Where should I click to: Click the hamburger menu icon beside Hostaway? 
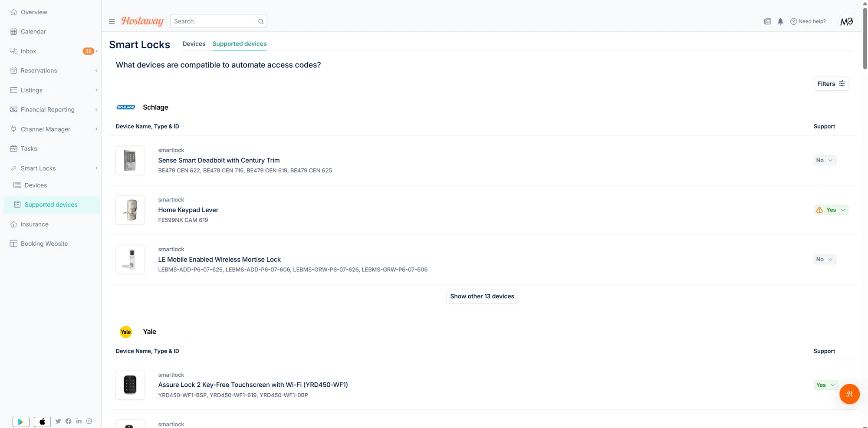pos(112,21)
